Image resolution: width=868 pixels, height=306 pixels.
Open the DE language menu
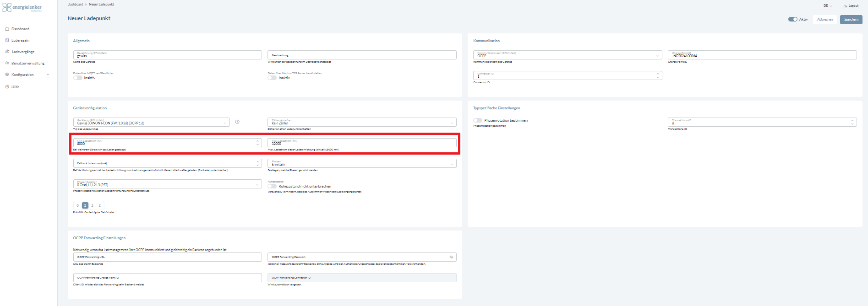827,6
